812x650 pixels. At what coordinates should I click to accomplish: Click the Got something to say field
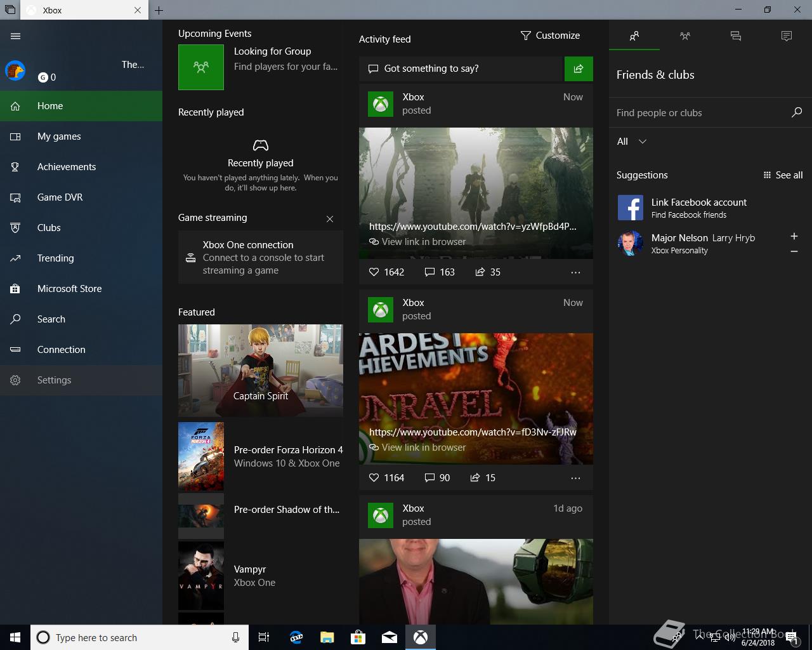click(x=462, y=69)
